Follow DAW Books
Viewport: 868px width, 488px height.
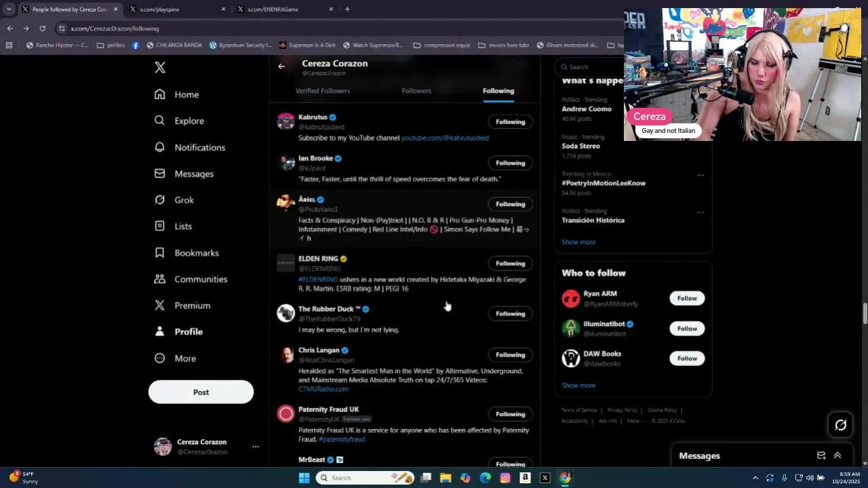(x=687, y=359)
